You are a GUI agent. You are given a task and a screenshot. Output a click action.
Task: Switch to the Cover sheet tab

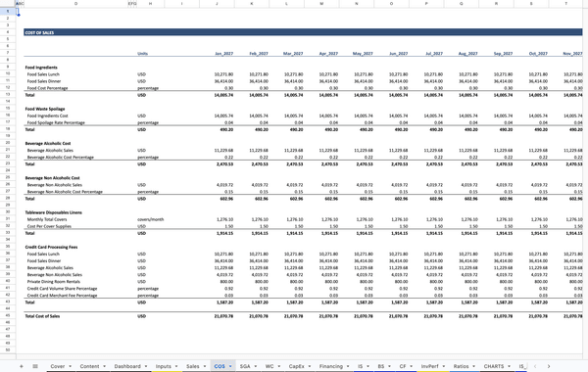(58, 366)
